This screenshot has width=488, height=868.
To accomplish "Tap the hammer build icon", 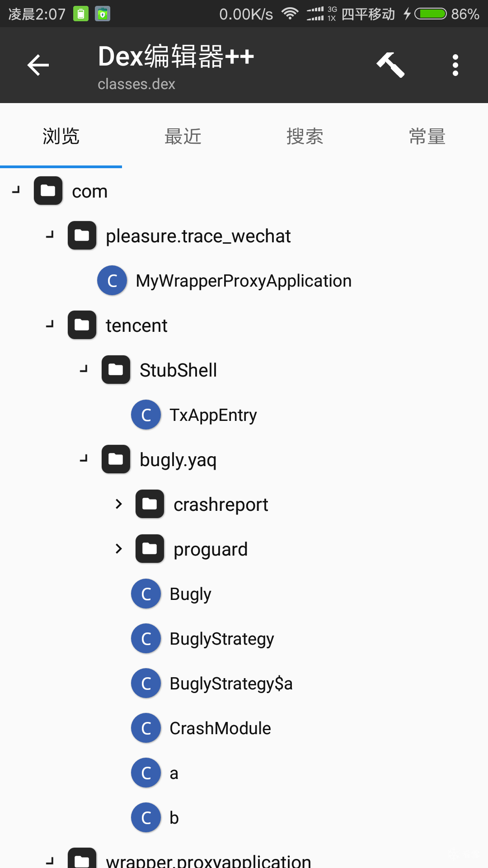I will pos(390,65).
